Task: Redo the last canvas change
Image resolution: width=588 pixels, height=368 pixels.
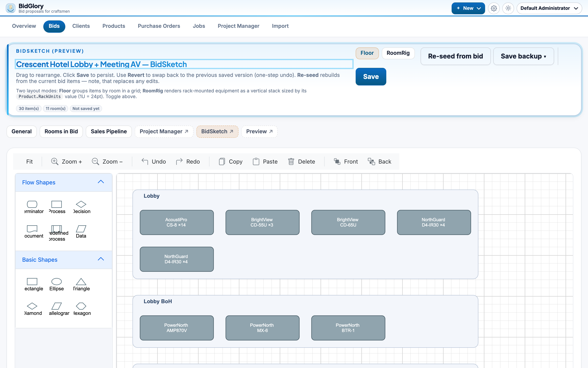Action: (x=188, y=162)
